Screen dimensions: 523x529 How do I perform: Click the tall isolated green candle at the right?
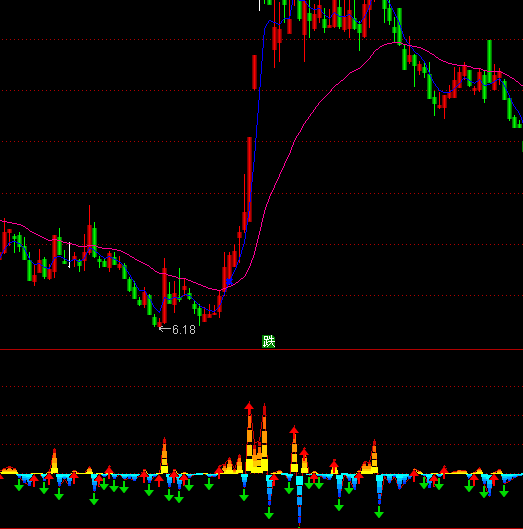click(x=489, y=61)
